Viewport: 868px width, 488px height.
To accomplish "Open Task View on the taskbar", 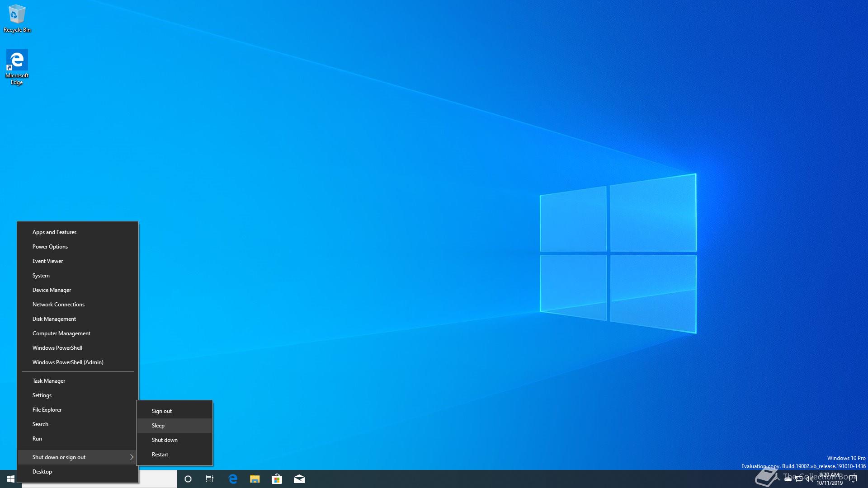I will [210, 479].
